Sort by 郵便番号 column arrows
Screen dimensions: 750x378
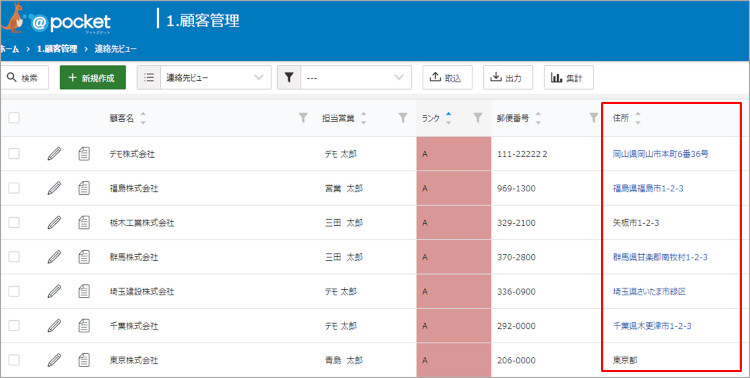pos(538,119)
